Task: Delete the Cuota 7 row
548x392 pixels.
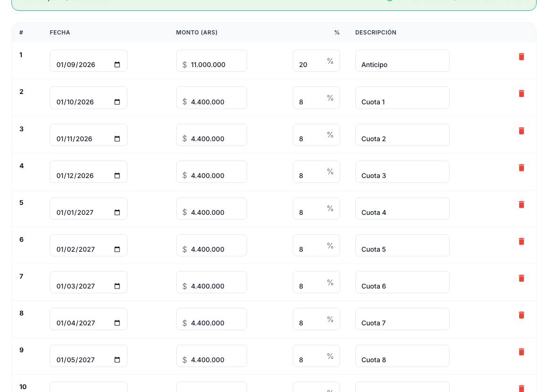Action: coord(521,315)
